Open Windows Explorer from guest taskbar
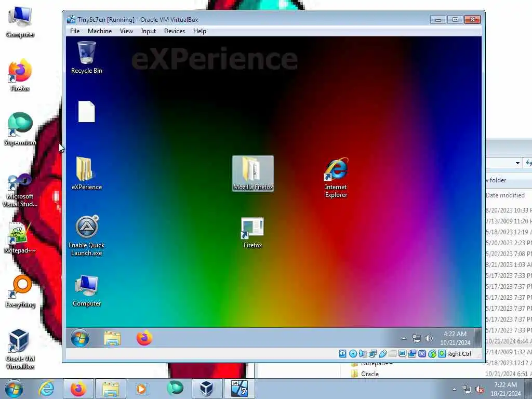 (112, 338)
